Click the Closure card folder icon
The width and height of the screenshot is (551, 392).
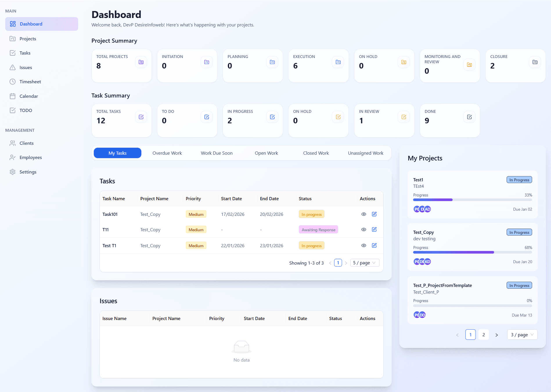point(535,62)
